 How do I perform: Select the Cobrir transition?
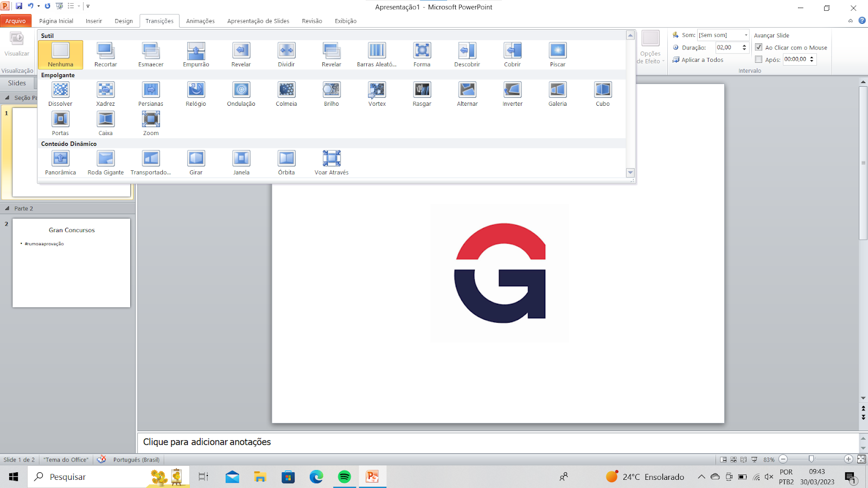[x=512, y=55]
